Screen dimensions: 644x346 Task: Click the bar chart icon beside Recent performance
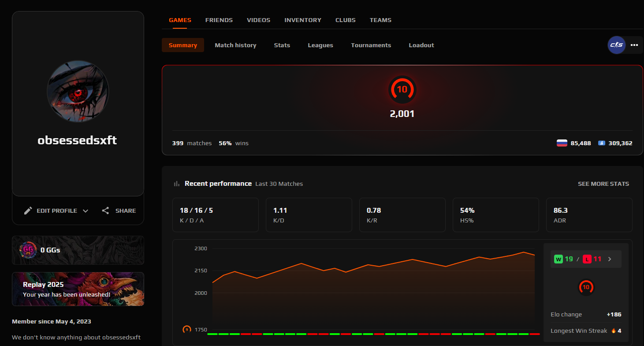pyautogui.click(x=176, y=183)
